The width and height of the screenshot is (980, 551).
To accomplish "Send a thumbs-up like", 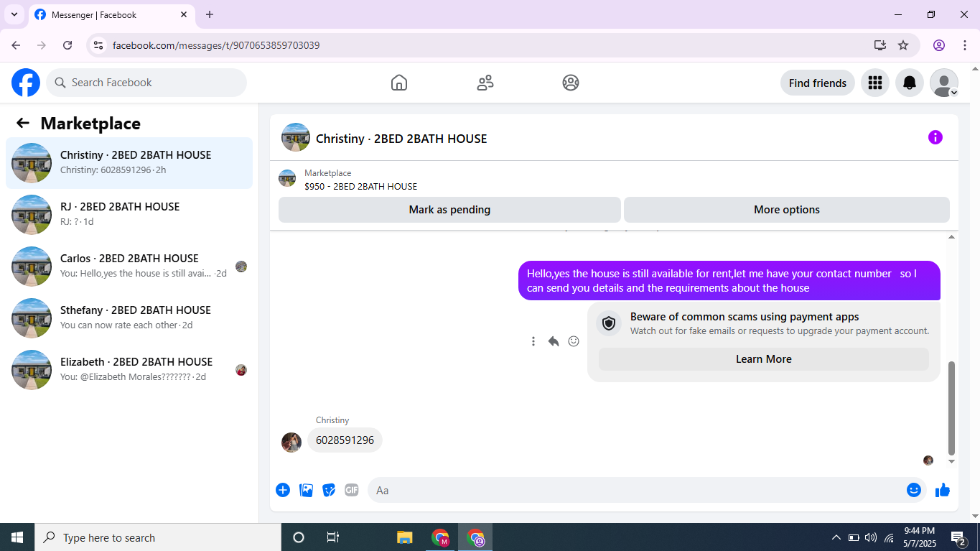I will pyautogui.click(x=943, y=490).
